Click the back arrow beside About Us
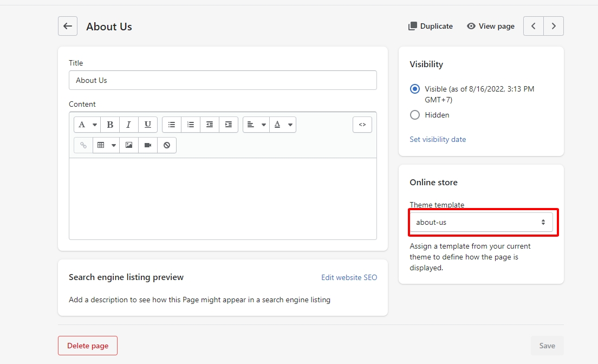The height and width of the screenshot is (364, 598). pyautogui.click(x=68, y=26)
